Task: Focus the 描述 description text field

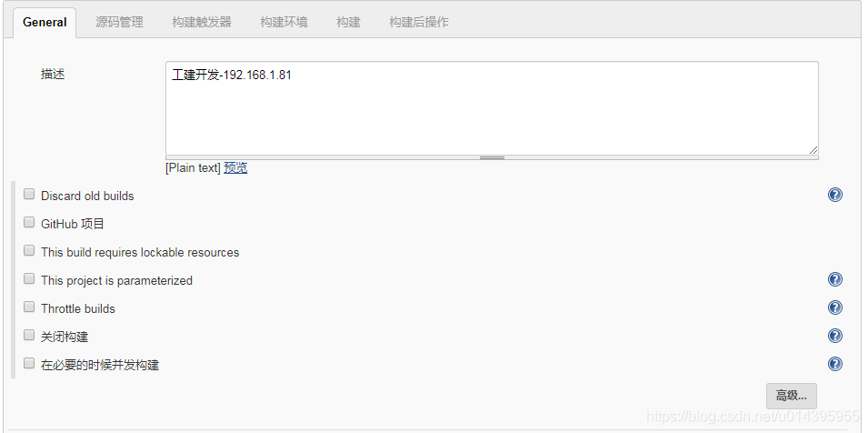Action: point(492,108)
